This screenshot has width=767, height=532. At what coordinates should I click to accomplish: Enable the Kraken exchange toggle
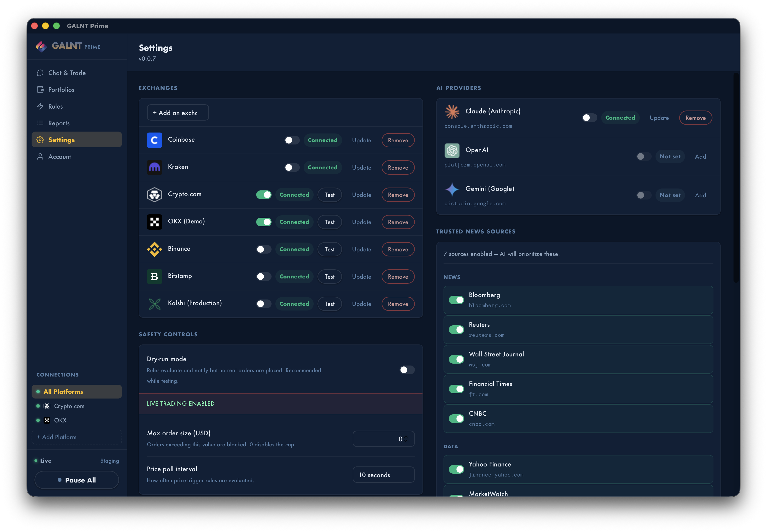[292, 168]
